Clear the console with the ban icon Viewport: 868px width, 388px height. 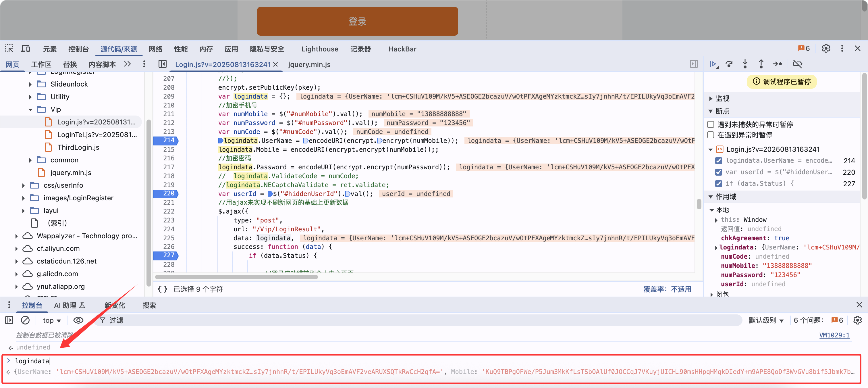pyautogui.click(x=25, y=320)
